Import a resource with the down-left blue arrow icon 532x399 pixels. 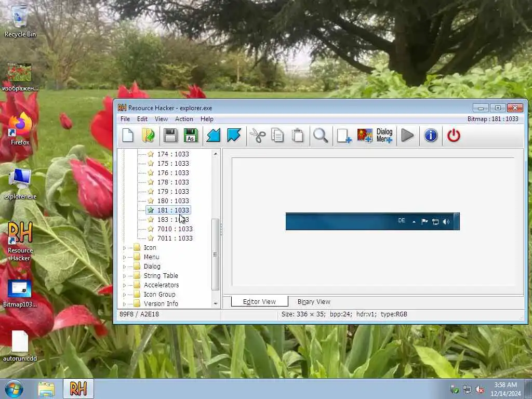pyautogui.click(x=214, y=136)
